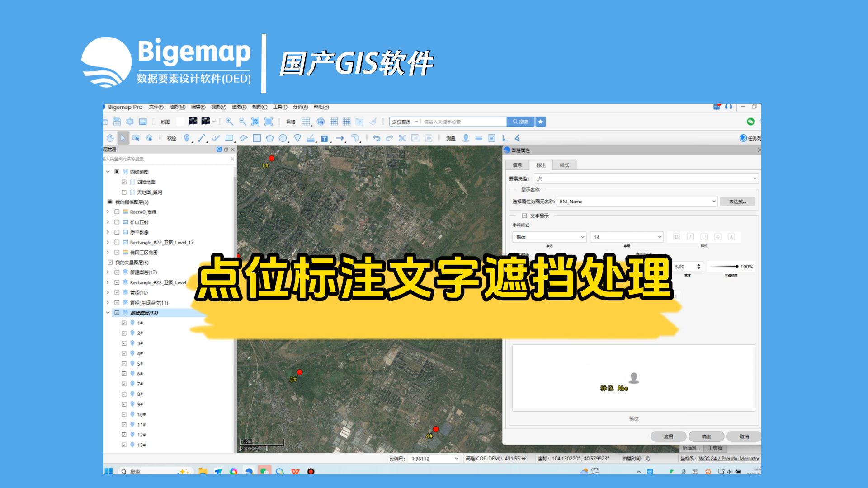The image size is (868, 488).
Task: Click the 3.00 width stepper arrows
Action: (698, 267)
